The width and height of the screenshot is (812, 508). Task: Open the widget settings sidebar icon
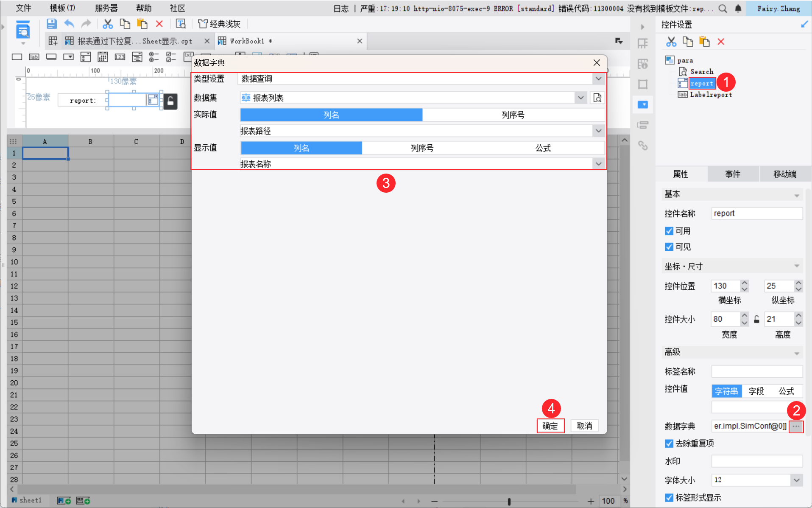click(x=643, y=104)
